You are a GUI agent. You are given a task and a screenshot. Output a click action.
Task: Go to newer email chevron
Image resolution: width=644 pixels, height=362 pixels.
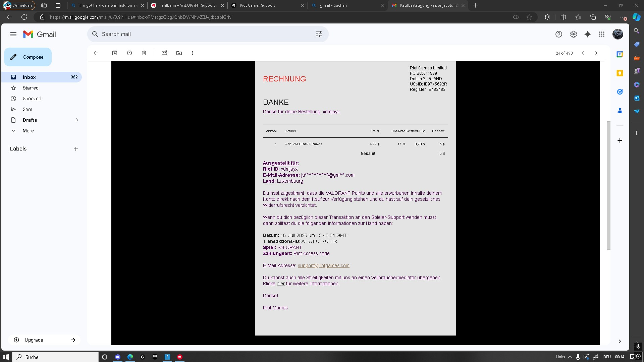point(583,53)
